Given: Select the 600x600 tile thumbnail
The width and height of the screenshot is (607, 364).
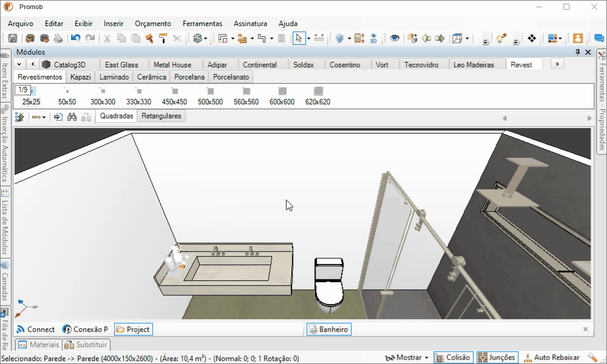Looking at the screenshot, I should pyautogui.click(x=282, y=96).
